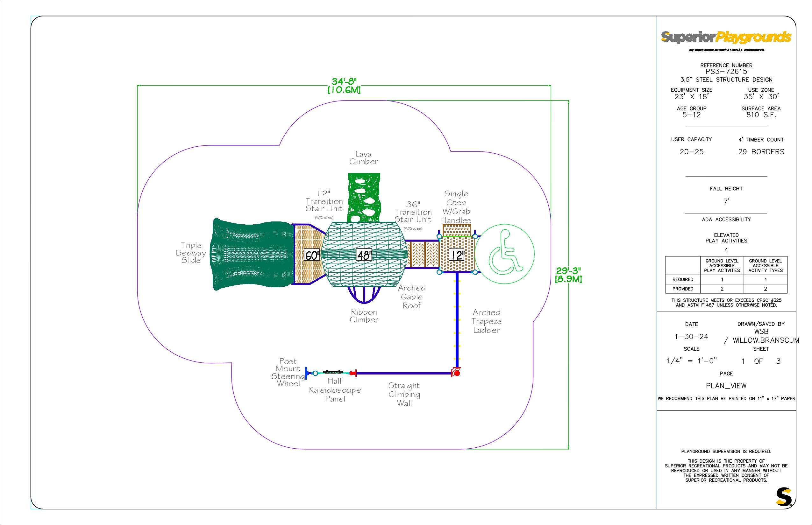Click the Superior Playgrounds logo
The height and width of the screenshot is (525, 812).
[x=726, y=37]
